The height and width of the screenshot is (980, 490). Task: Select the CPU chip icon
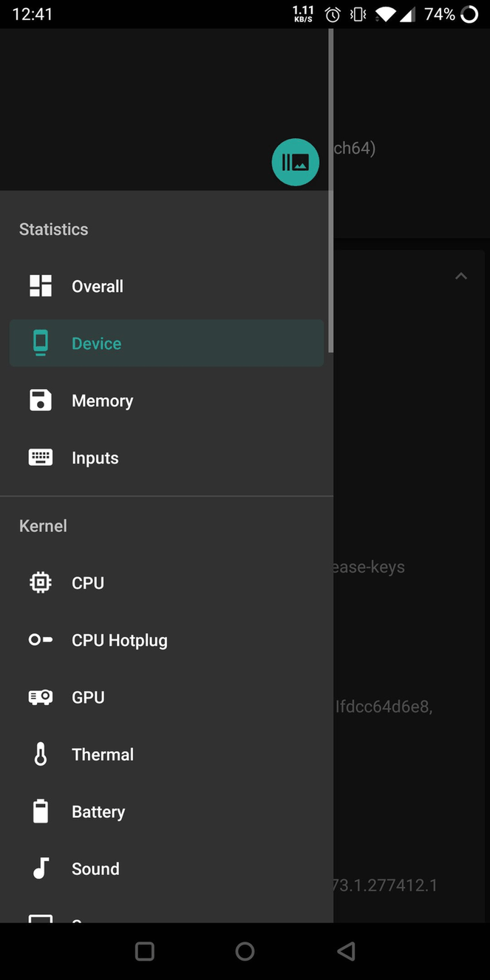tap(41, 582)
